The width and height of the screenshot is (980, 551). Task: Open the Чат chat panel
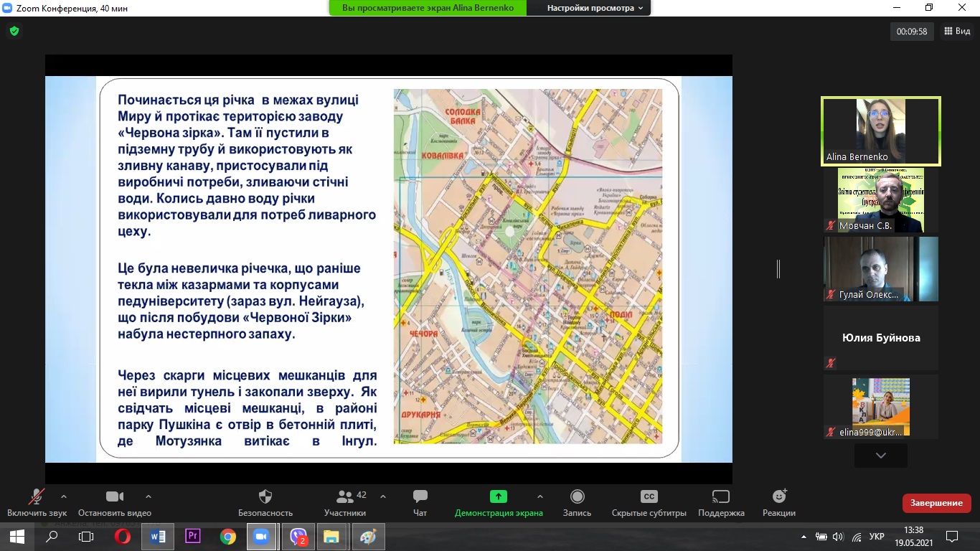tap(420, 497)
